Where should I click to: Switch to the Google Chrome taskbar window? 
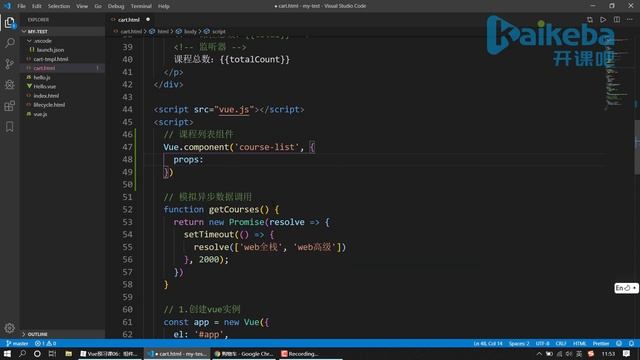point(244,353)
